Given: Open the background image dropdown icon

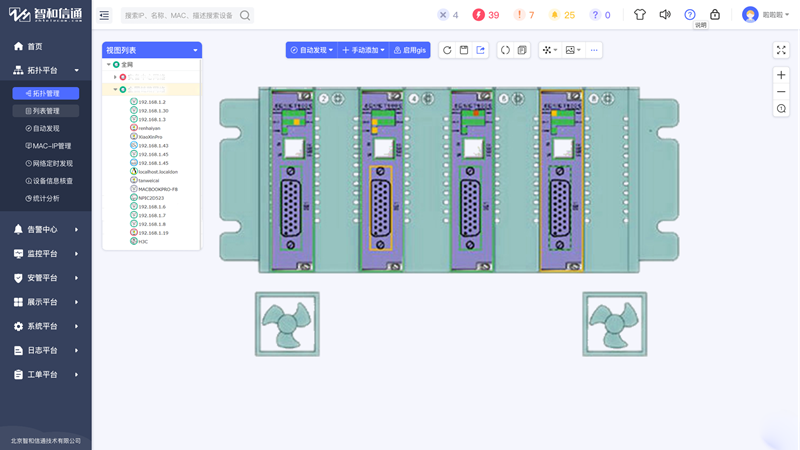Looking at the screenshot, I should point(573,50).
